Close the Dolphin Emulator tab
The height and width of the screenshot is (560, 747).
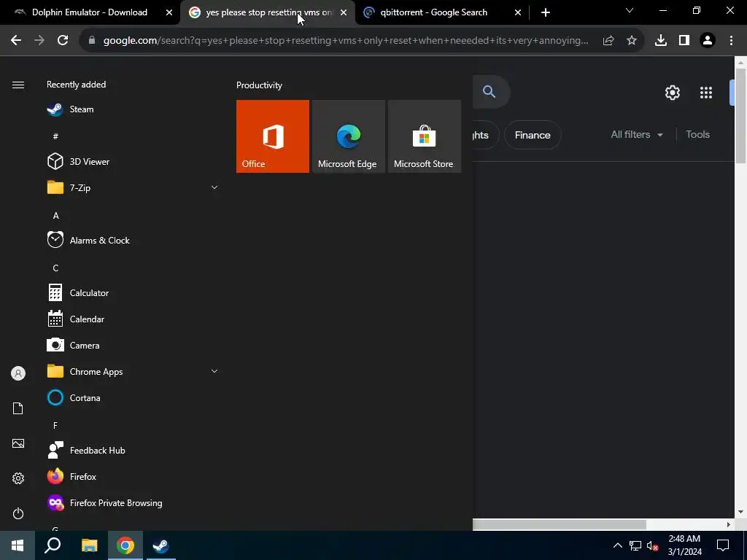point(169,12)
